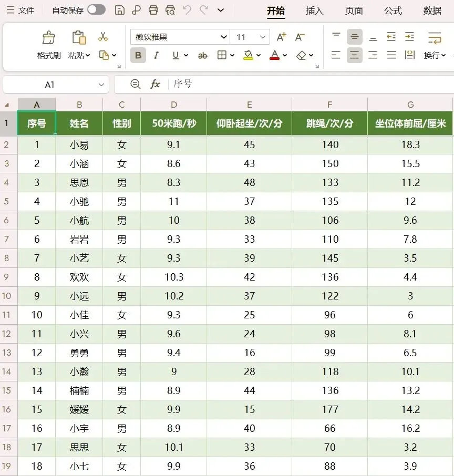The width and height of the screenshot is (454, 476).
Task: Click the 换行 wrap text button
Action: (x=435, y=45)
